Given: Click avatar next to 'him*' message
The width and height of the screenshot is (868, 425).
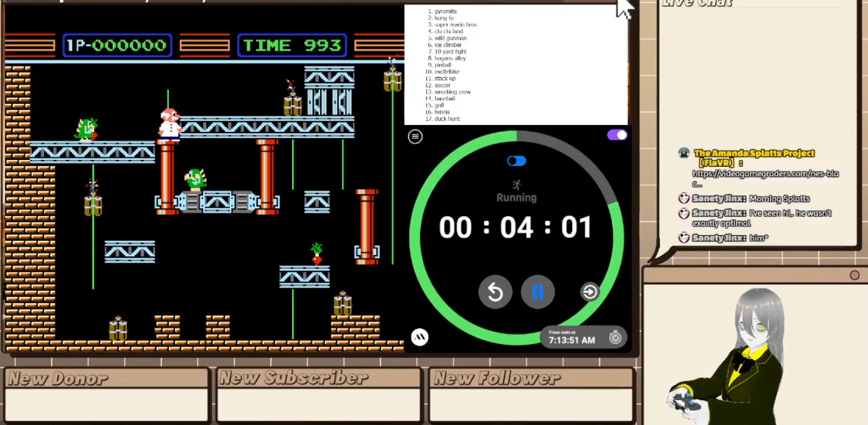Looking at the screenshot, I should click(684, 238).
